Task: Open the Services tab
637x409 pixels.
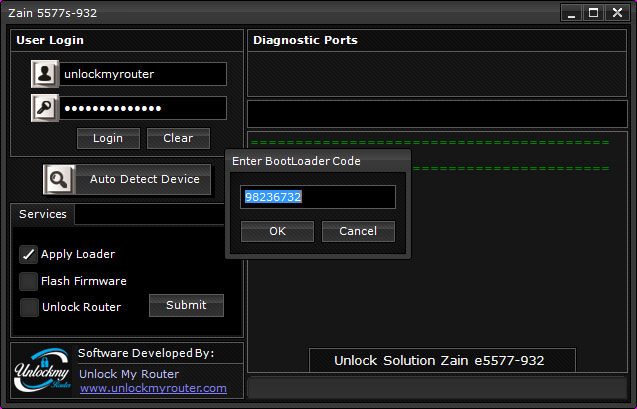Action: pyautogui.click(x=43, y=214)
